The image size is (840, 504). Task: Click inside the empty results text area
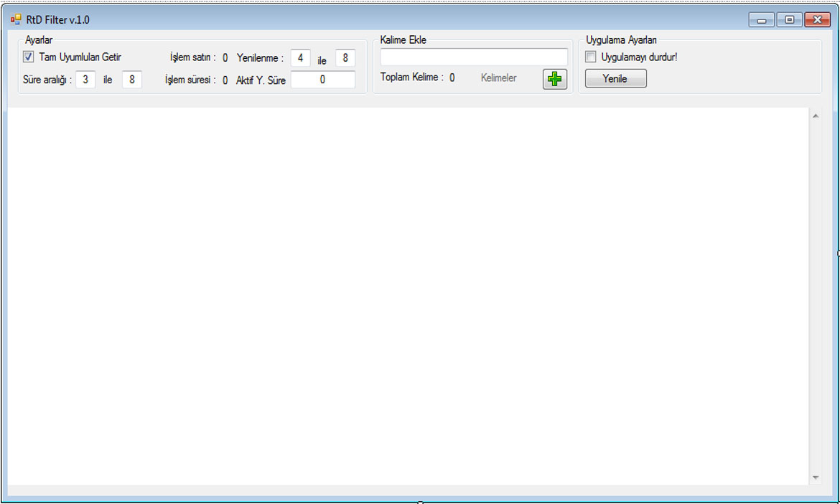(x=408, y=297)
